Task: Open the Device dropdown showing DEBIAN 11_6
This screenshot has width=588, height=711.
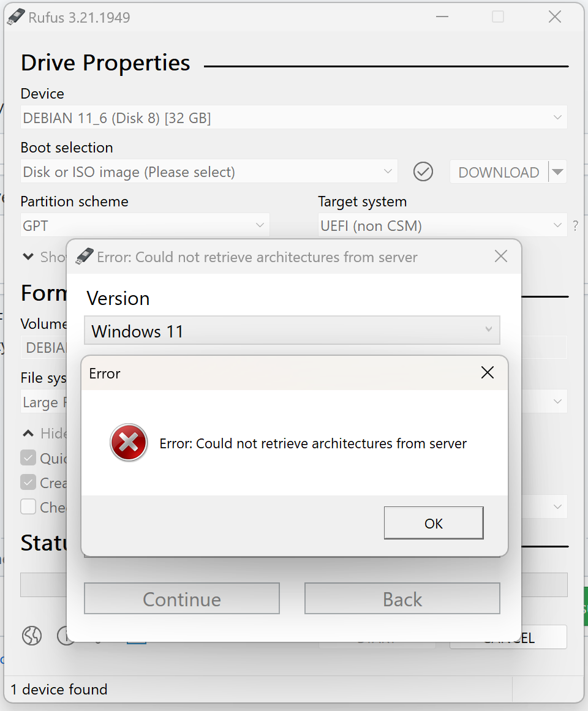Action: (294, 118)
